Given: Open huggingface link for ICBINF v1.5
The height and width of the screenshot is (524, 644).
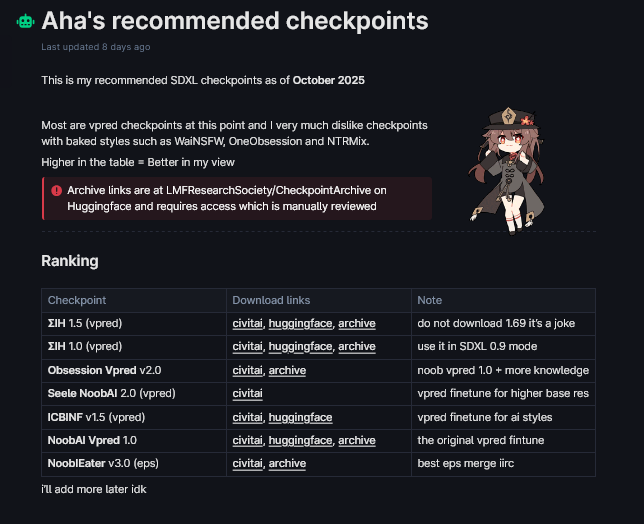Looking at the screenshot, I should click(299, 417).
